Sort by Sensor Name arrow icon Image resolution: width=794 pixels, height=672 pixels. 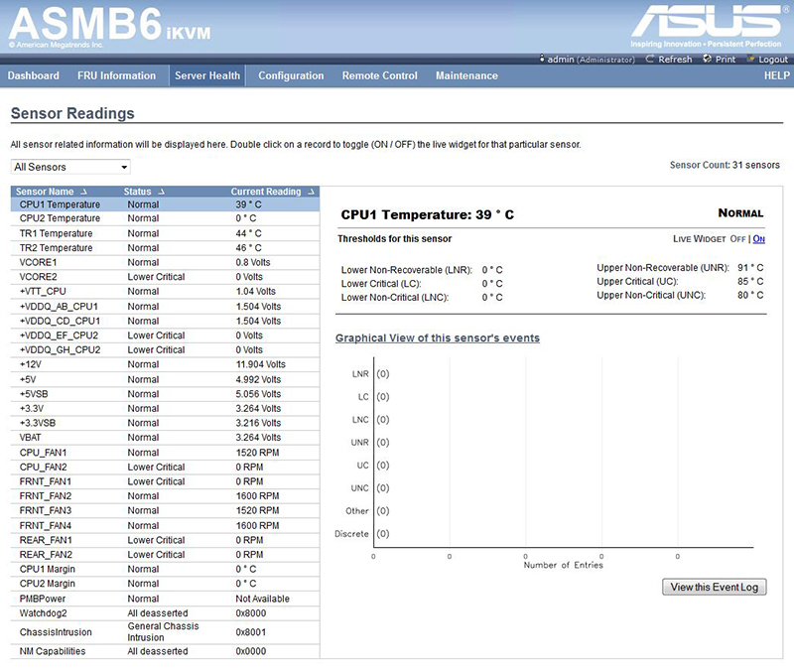(83, 192)
